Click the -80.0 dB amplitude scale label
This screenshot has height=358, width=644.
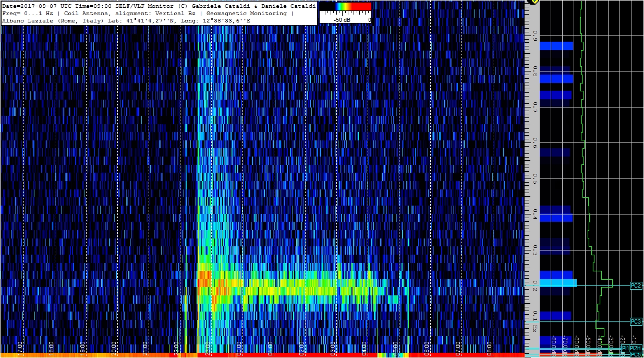[554, 345]
